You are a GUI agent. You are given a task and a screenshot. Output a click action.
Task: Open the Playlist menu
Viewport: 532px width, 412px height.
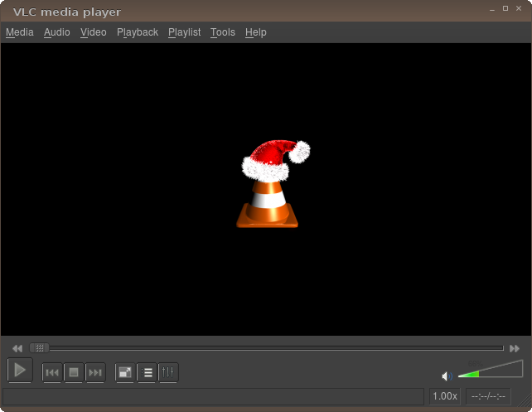[x=184, y=32]
